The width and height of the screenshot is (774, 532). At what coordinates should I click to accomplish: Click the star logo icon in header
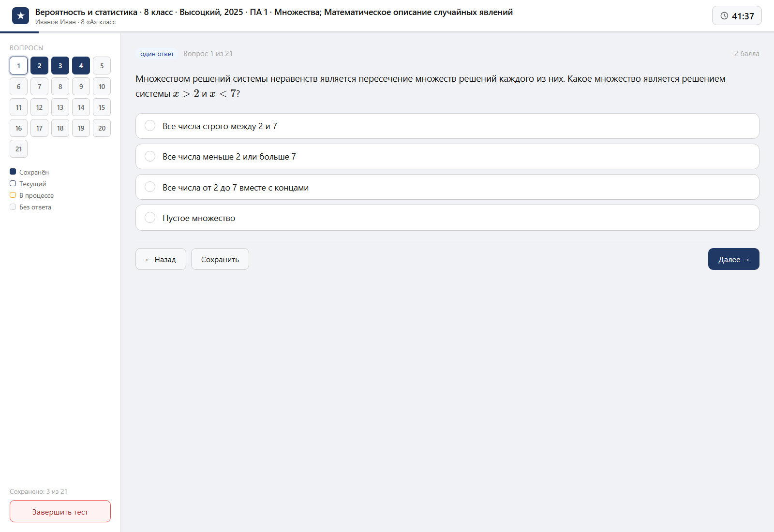click(x=20, y=16)
